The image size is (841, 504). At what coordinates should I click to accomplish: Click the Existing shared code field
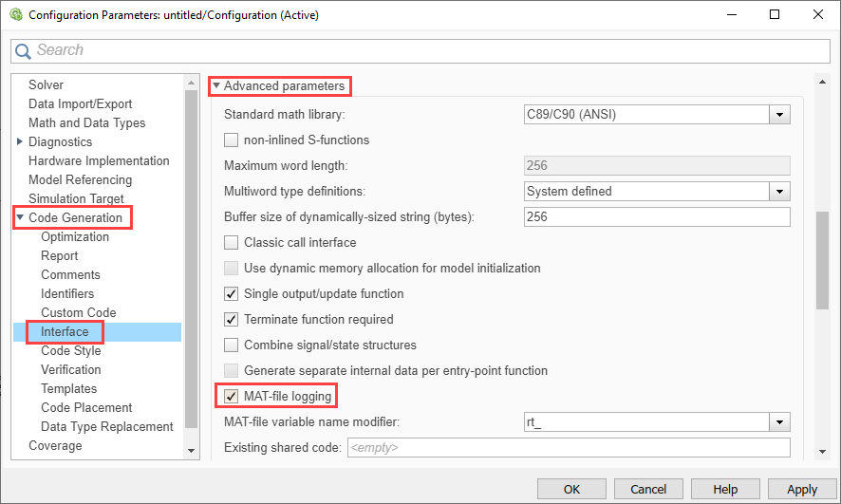tap(569, 448)
